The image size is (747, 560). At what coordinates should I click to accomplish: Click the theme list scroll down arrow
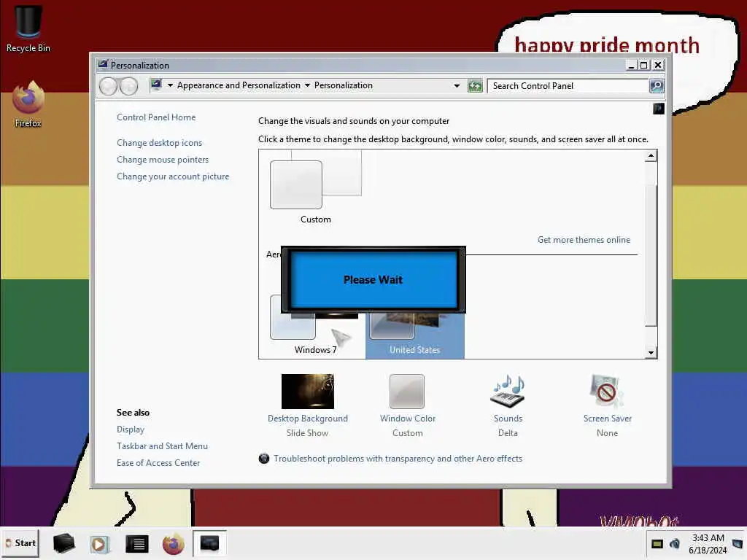click(651, 353)
